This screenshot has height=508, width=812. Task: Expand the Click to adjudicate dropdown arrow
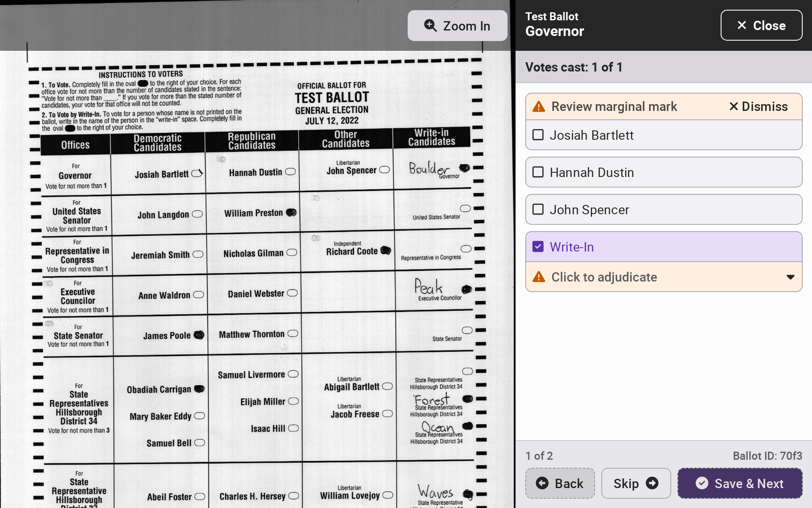coord(790,277)
